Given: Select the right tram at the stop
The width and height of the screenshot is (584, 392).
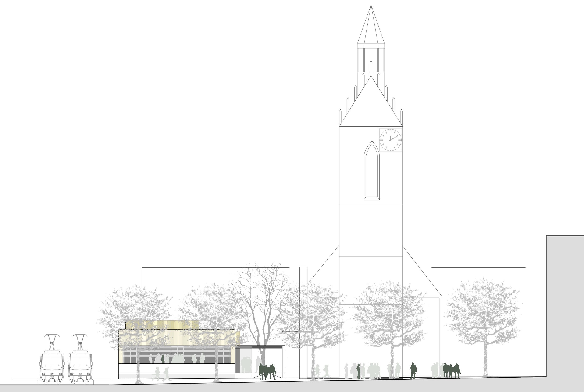Looking at the screenshot, I should pyautogui.click(x=80, y=359).
